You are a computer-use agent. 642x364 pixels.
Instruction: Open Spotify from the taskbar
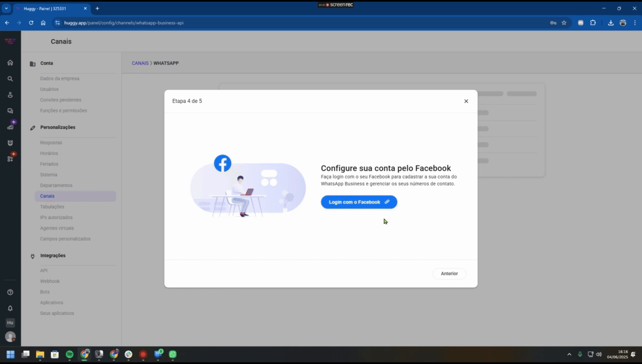[70, 354]
